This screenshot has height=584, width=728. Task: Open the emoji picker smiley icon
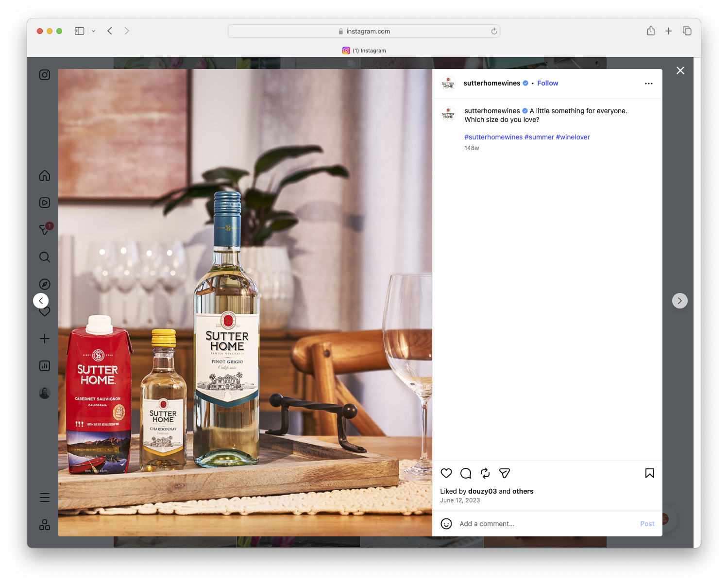pyautogui.click(x=446, y=524)
